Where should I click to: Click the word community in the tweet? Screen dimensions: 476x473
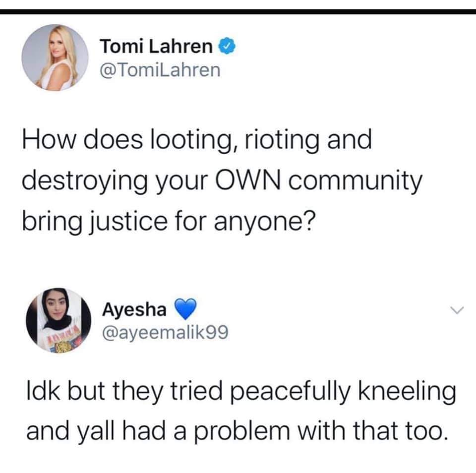(355, 181)
